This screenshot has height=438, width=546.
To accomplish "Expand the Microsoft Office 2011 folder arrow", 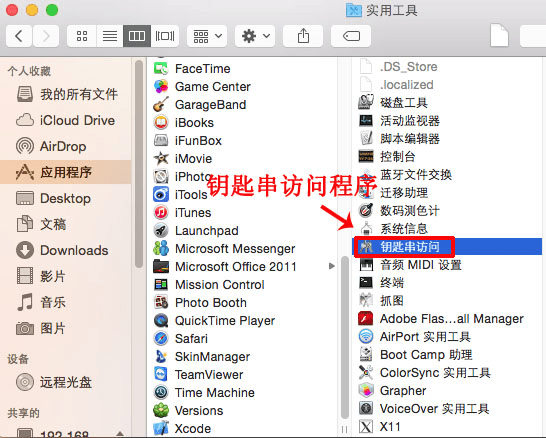I will coord(332,266).
